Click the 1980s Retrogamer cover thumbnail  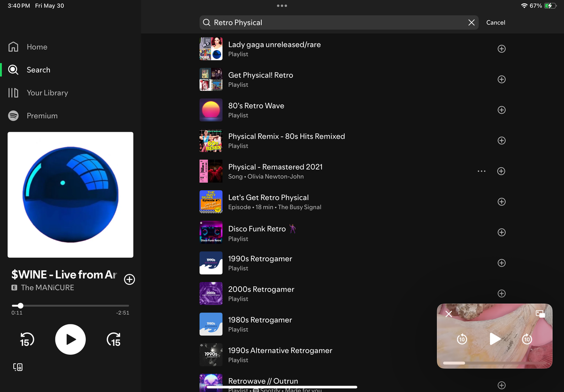[211, 324]
